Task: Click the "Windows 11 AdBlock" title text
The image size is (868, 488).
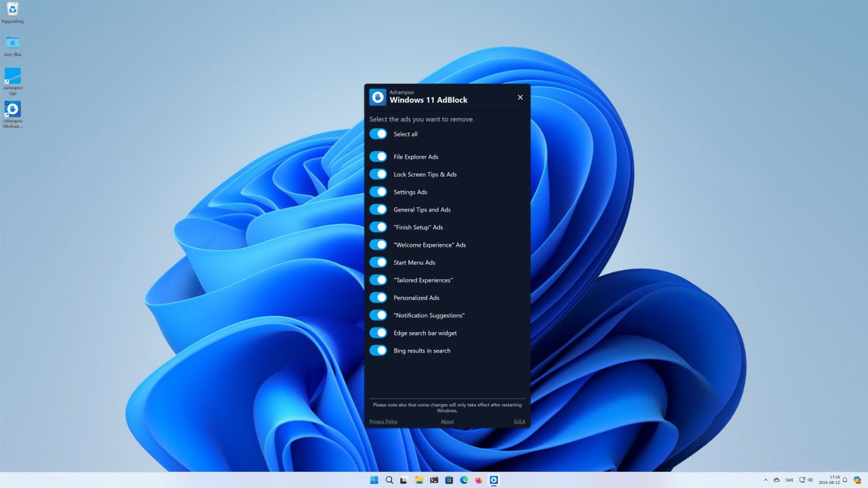Action: 429,100
